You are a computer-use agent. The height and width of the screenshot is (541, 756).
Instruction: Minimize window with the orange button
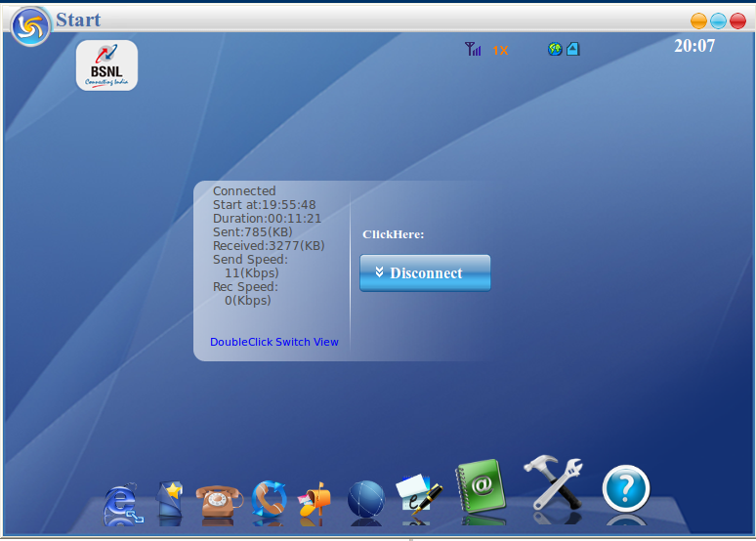698,21
